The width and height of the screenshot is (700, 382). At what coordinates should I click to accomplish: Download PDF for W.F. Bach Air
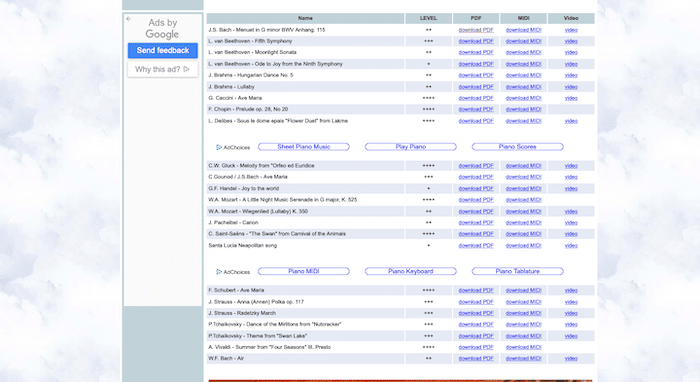(476, 358)
